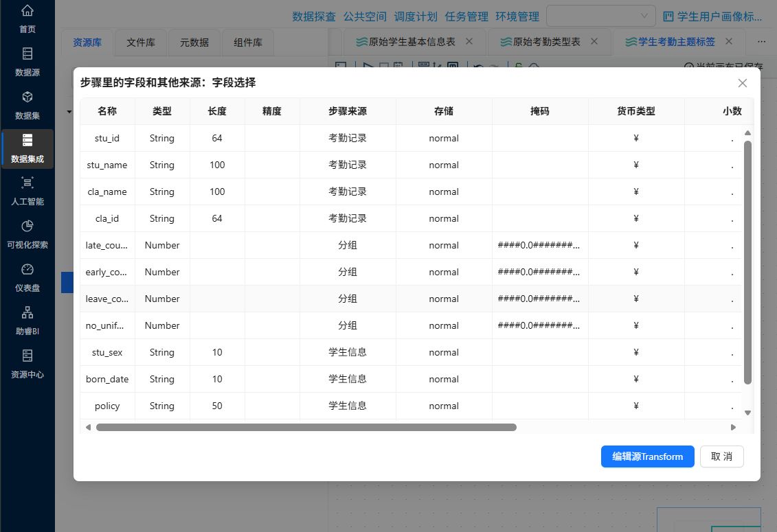The image size is (777, 532).
Task: Collapse the tree arrow beside left panel
Action: 69,112
